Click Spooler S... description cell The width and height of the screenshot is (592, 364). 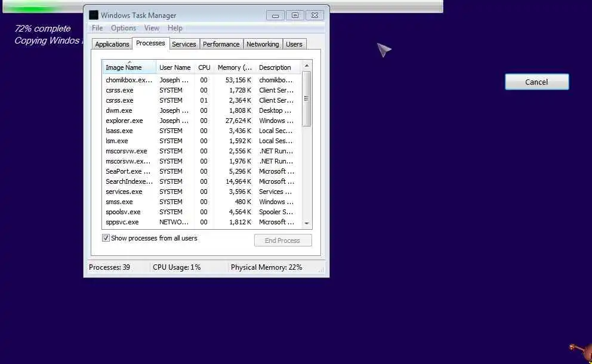[x=276, y=212]
